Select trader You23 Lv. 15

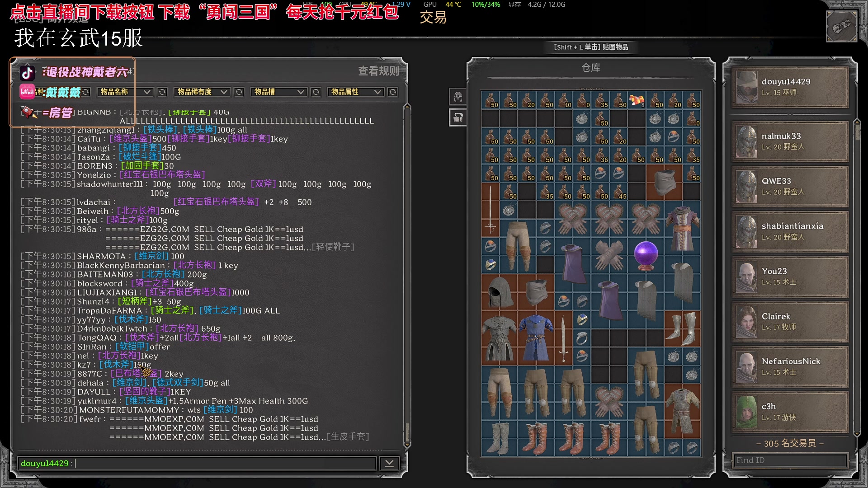pyautogui.click(x=790, y=277)
